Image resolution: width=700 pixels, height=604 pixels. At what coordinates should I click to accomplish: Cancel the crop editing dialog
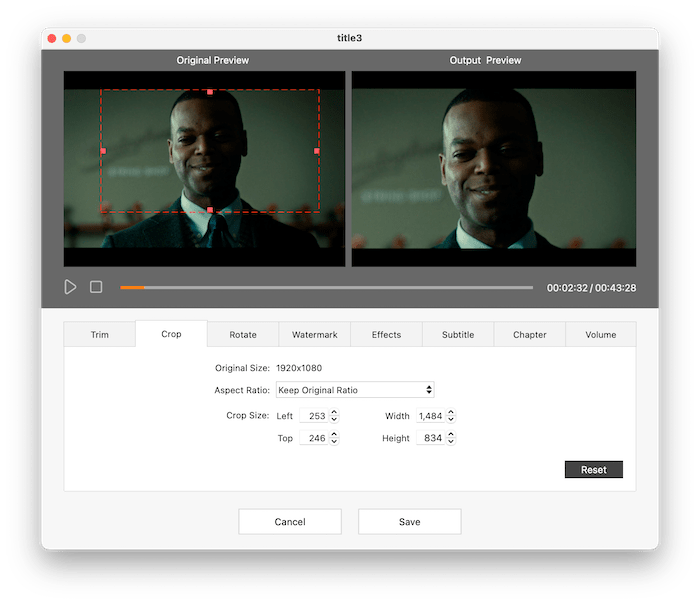tap(290, 522)
